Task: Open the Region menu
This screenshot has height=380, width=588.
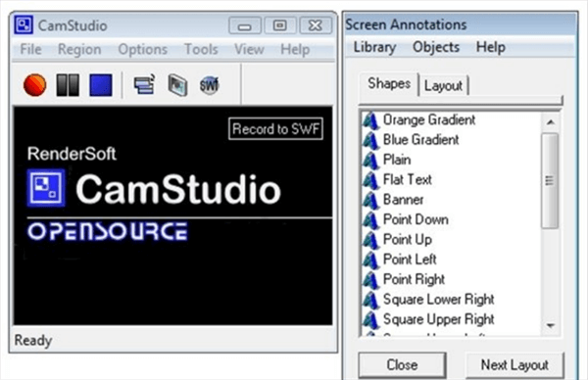Action: tap(79, 50)
